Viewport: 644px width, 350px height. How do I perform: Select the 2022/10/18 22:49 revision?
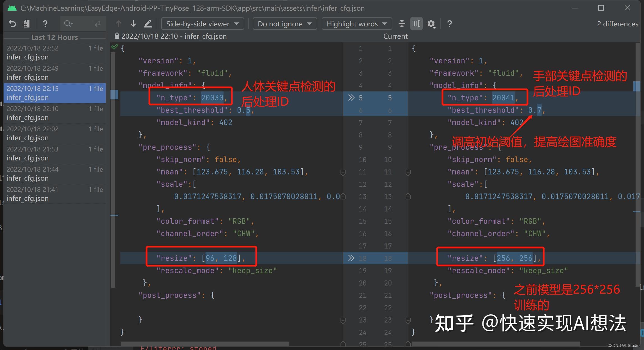pyautogui.click(x=55, y=73)
